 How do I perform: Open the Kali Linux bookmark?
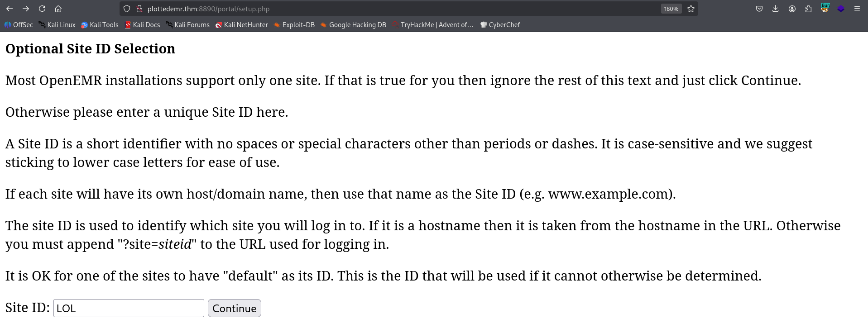pos(57,25)
